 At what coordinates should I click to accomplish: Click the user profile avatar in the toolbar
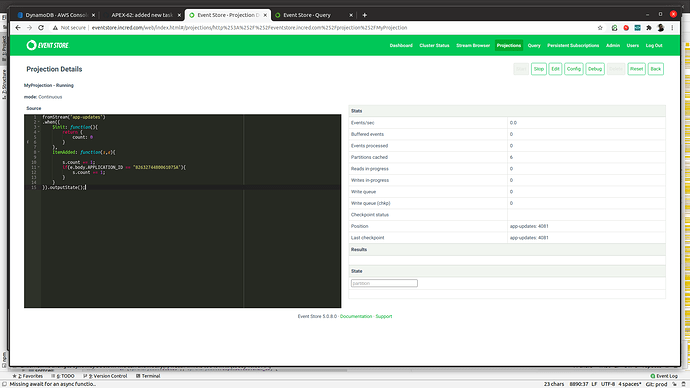point(661,28)
